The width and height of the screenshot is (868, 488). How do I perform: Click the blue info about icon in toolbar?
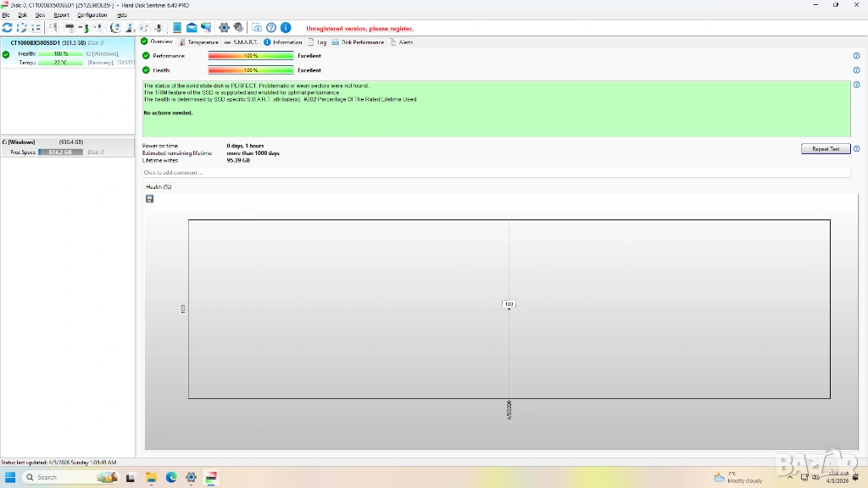pyautogui.click(x=286, y=28)
